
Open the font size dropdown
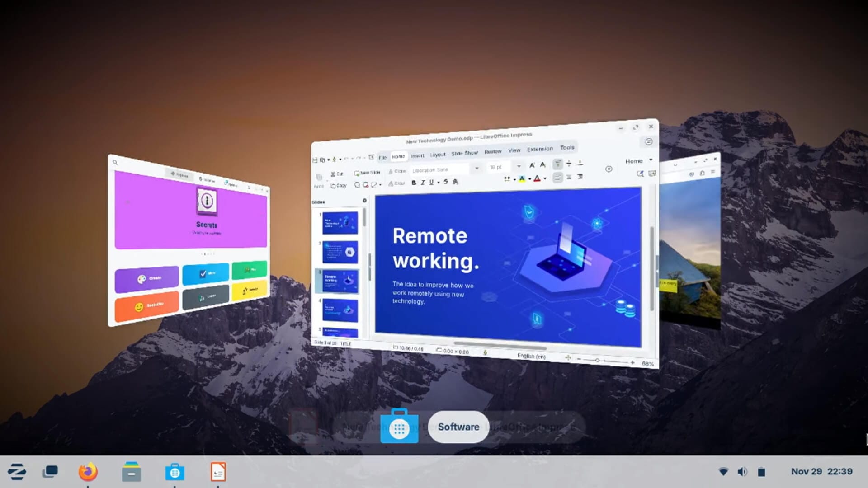coord(519,167)
